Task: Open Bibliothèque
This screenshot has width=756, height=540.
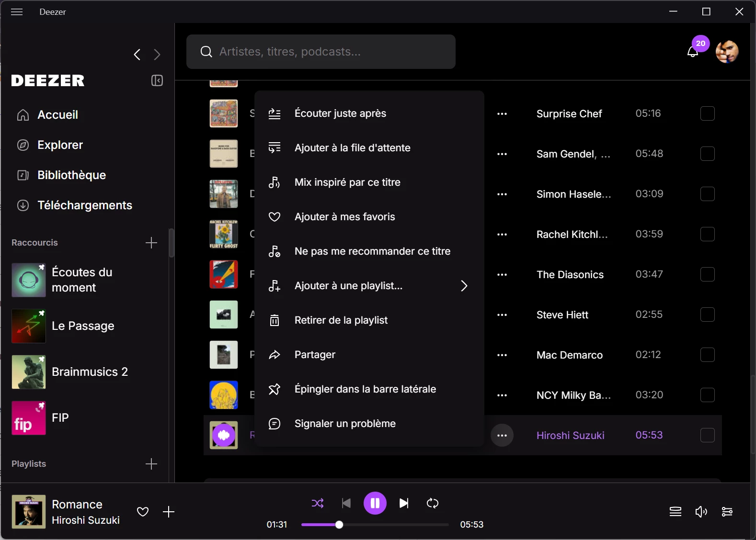Action: point(61,175)
